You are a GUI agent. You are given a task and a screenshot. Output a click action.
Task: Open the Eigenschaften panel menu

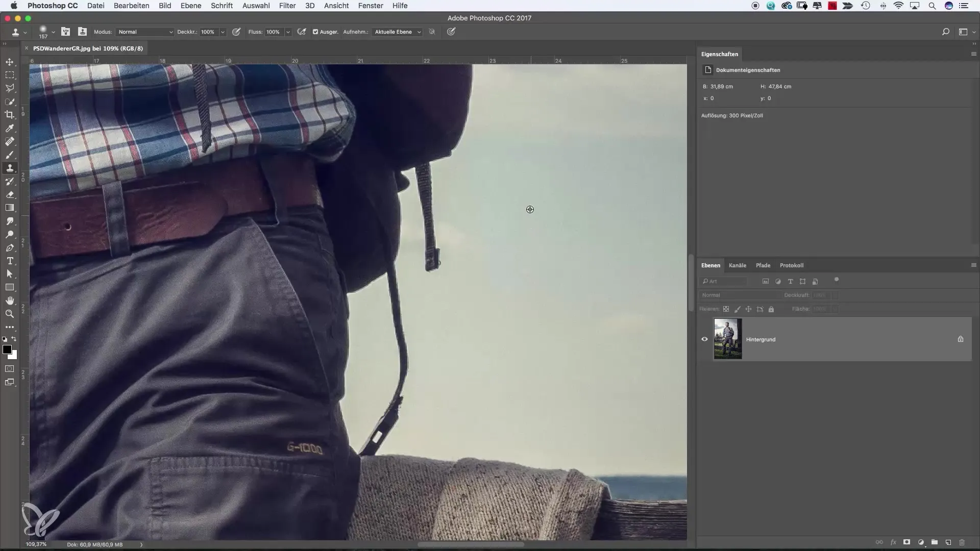pos(973,54)
